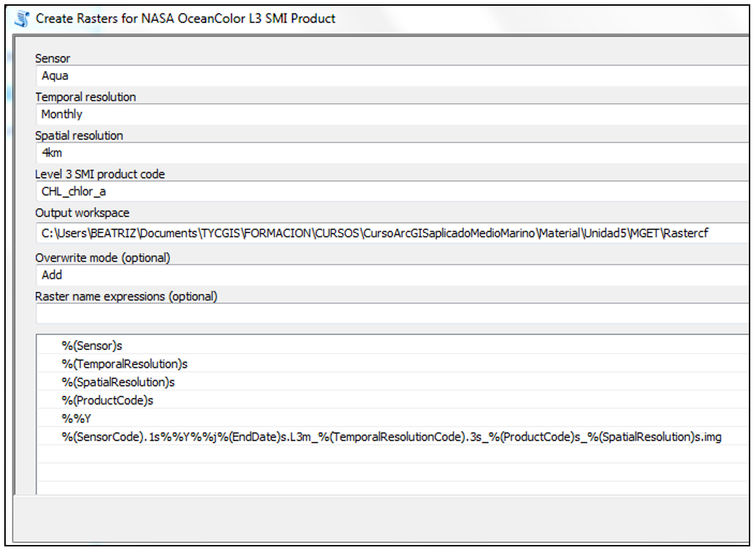
Task: Click the script tool icon in title bar
Action: click(x=22, y=19)
